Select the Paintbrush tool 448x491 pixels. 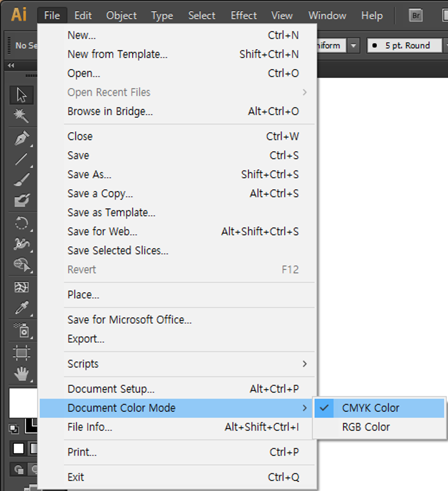point(21,180)
